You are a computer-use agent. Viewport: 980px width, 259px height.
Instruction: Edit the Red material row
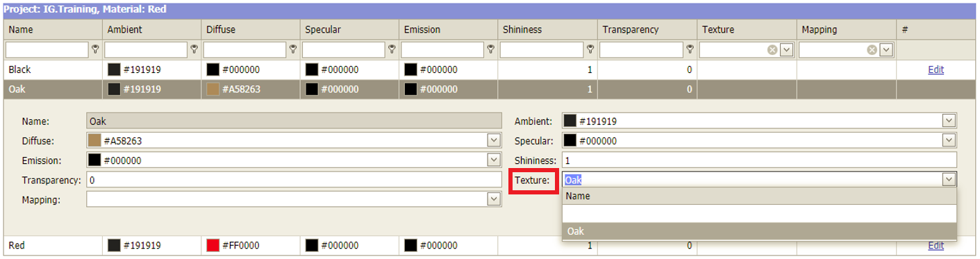(x=936, y=245)
